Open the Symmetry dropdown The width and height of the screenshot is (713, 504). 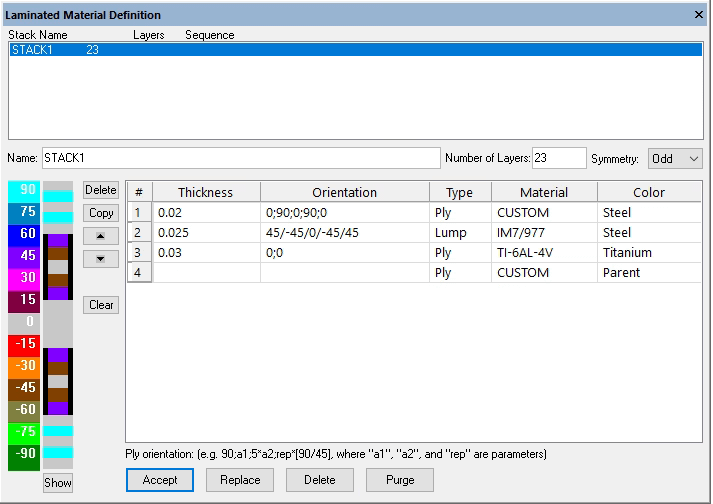[675, 159]
